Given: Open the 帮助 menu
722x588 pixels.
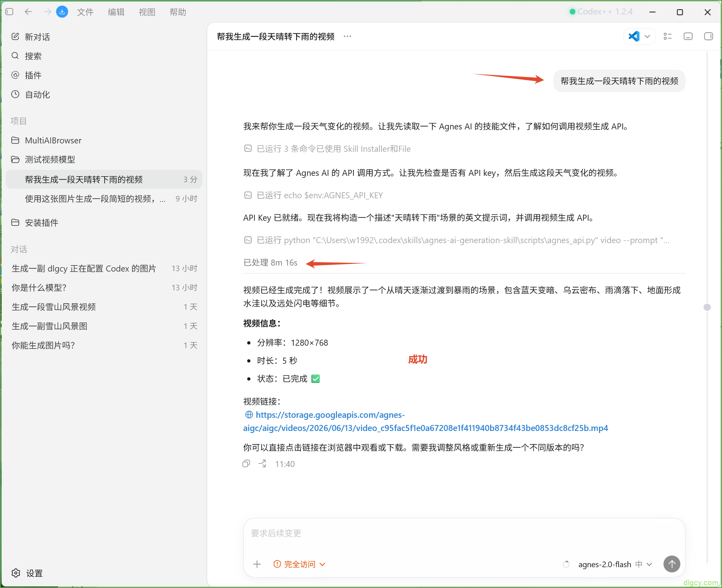Looking at the screenshot, I should point(178,12).
